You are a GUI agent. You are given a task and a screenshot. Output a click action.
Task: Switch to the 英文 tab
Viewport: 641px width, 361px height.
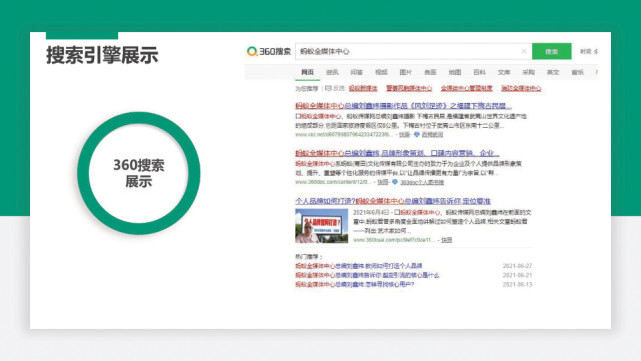click(553, 72)
